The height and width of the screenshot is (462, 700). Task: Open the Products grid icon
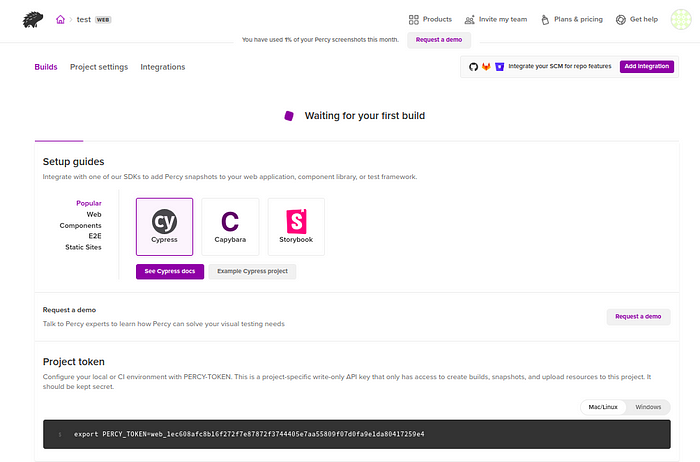[x=413, y=20]
